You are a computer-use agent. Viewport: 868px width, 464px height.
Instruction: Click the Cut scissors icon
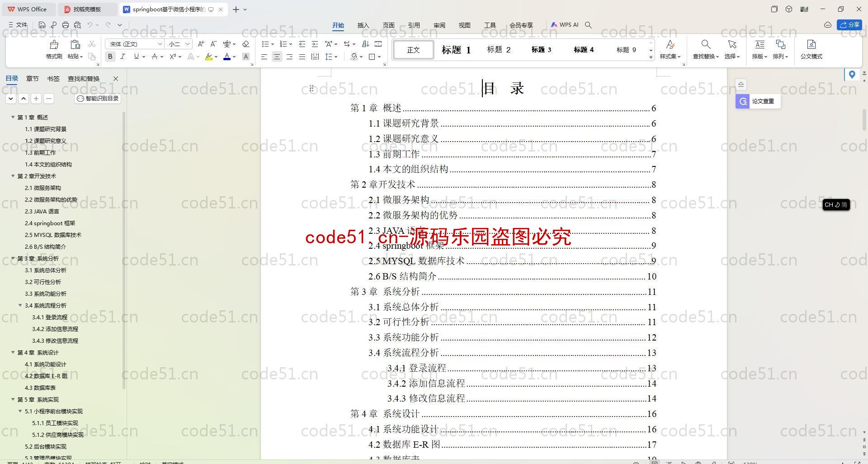pyautogui.click(x=92, y=44)
